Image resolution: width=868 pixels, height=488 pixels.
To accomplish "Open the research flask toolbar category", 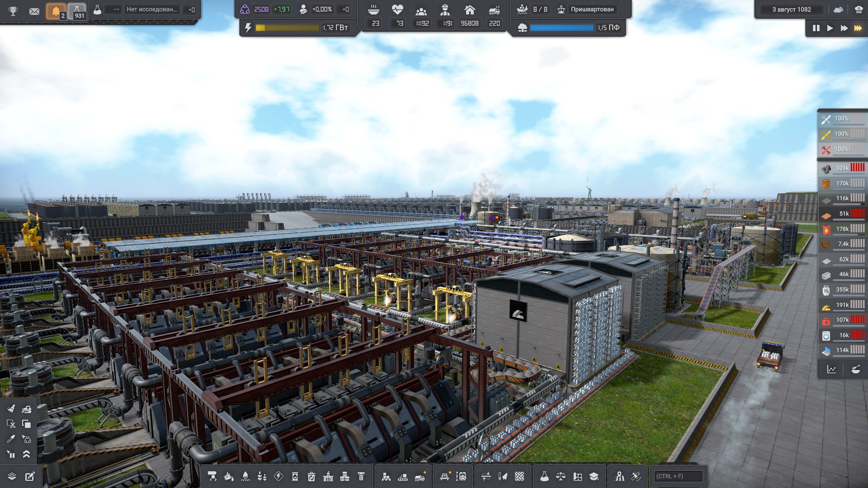I will pos(544,476).
